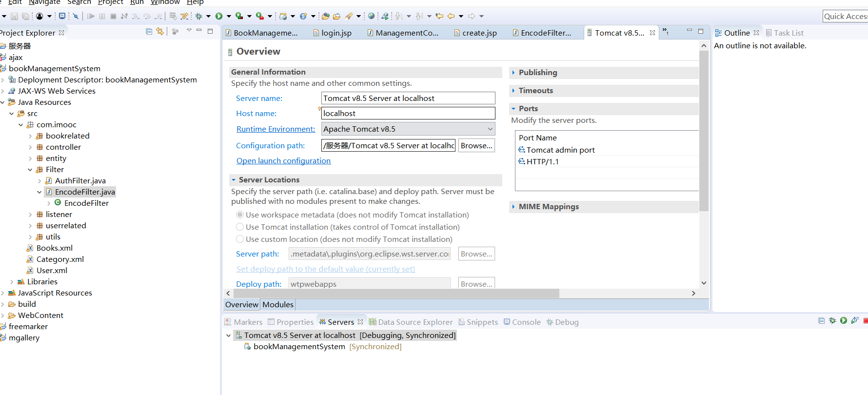Click the editor horizontal scrollbar
This screenshot has height=395, width=868.
[396, 293]
